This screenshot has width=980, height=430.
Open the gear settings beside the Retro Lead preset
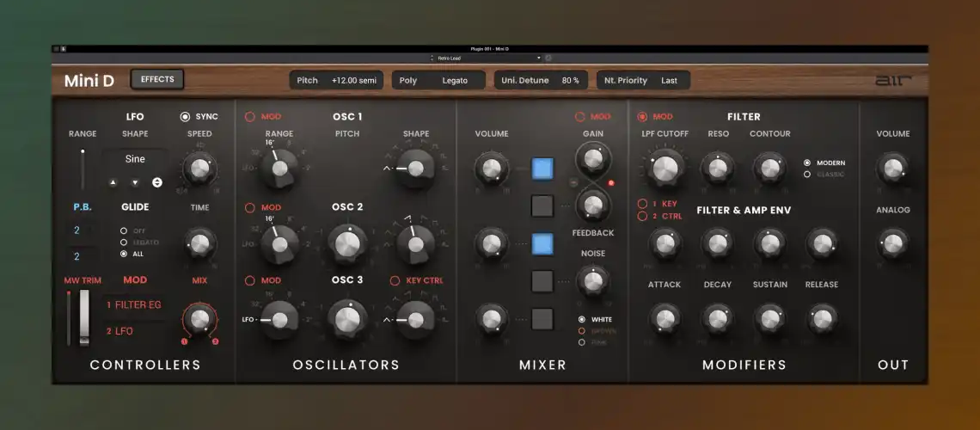pos(548,58)
